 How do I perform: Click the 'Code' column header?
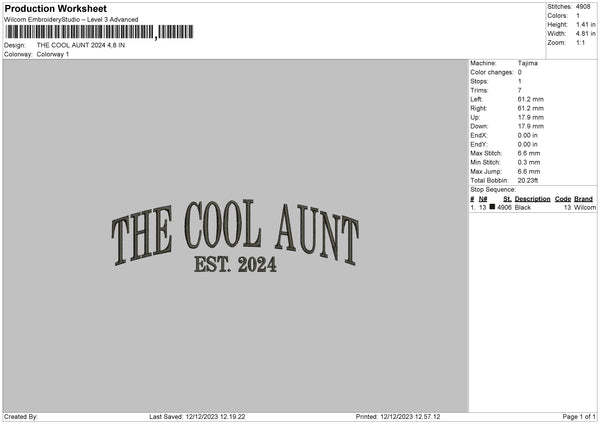563,199
